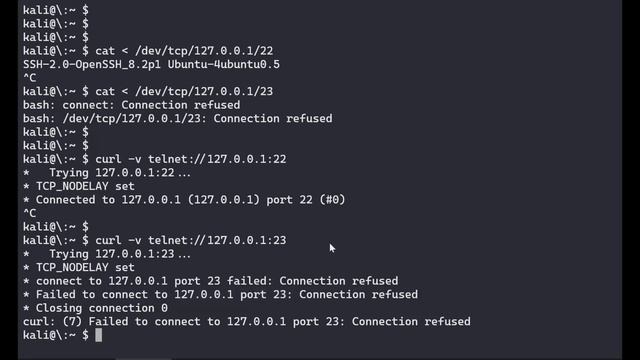Viewport: 640px width, 360px height.
Task: Click the 'cat < /dev/tcp/127.0.0.1/22' command
Action: 184,51
